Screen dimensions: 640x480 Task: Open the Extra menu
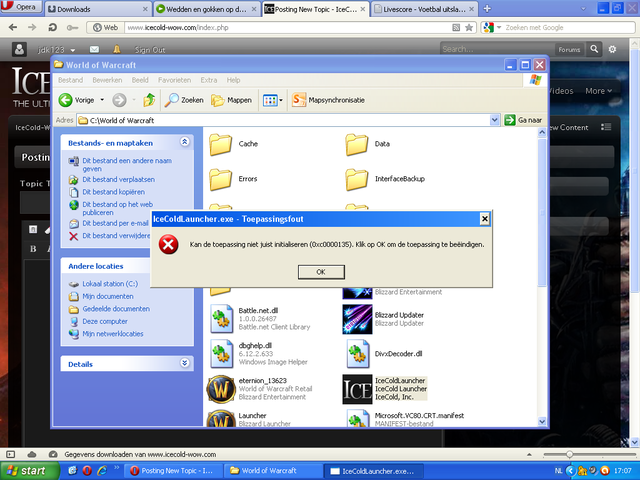(x=209, y=80)
